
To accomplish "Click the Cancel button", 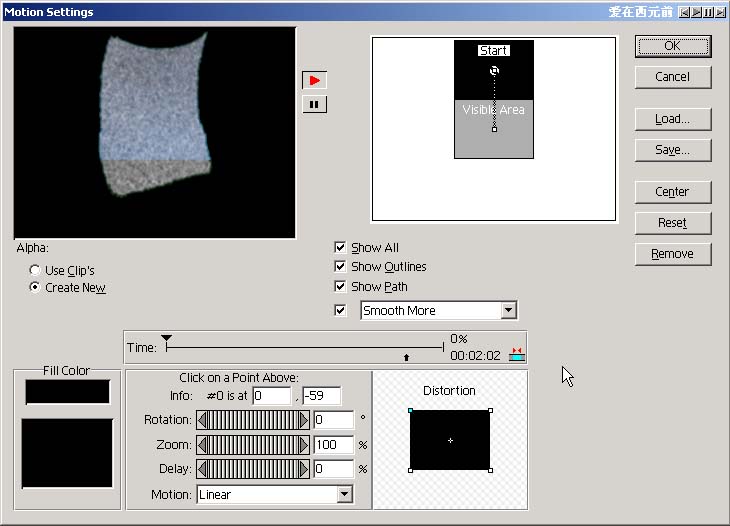I will [x=673, y=77].
